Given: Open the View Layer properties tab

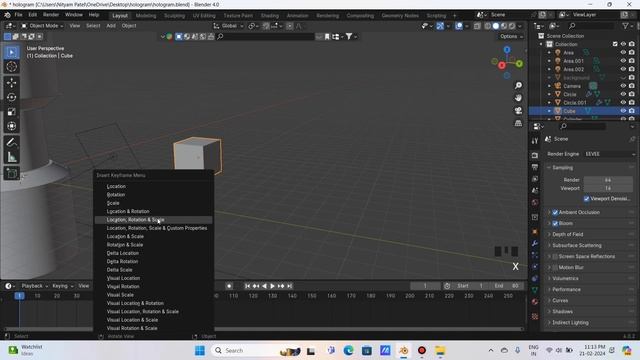Looking at the screenshot, I should 535,179.
